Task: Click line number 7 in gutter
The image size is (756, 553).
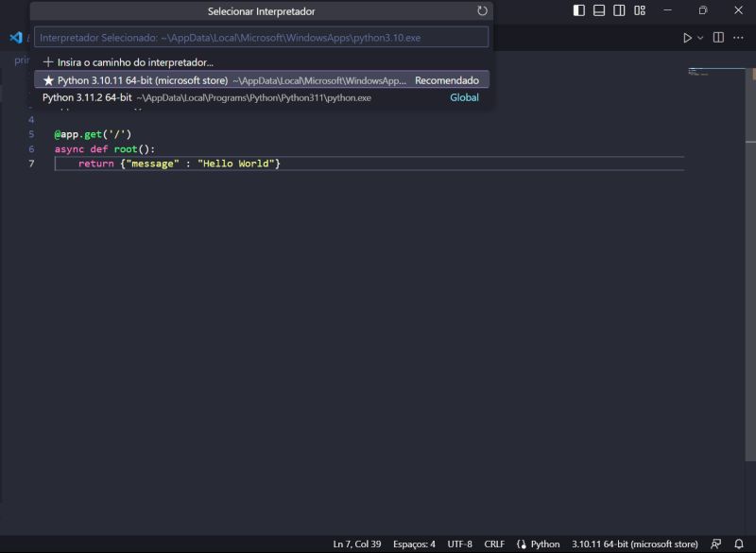Action: coord(31,164)
